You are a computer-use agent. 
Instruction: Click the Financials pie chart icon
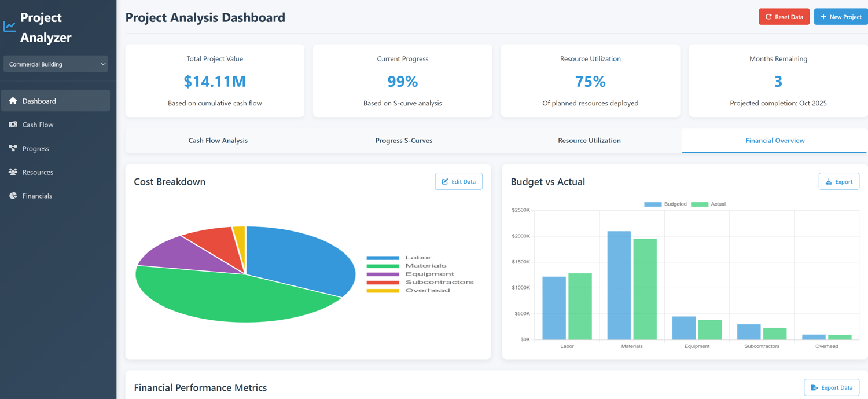point(13,196)
